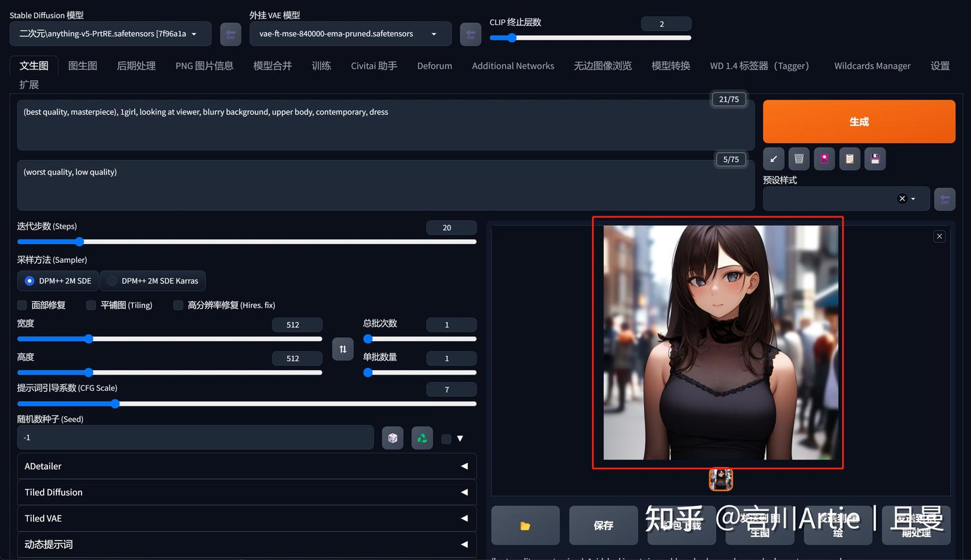
Task: Click the pink extra networks card icon
Action: click(824, 159)
